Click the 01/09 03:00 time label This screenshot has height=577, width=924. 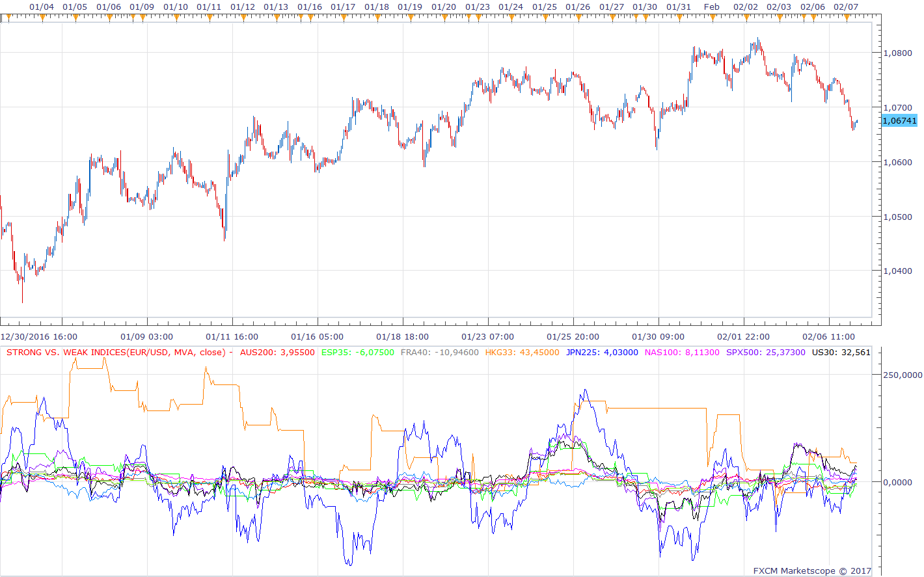coord(147,336)
